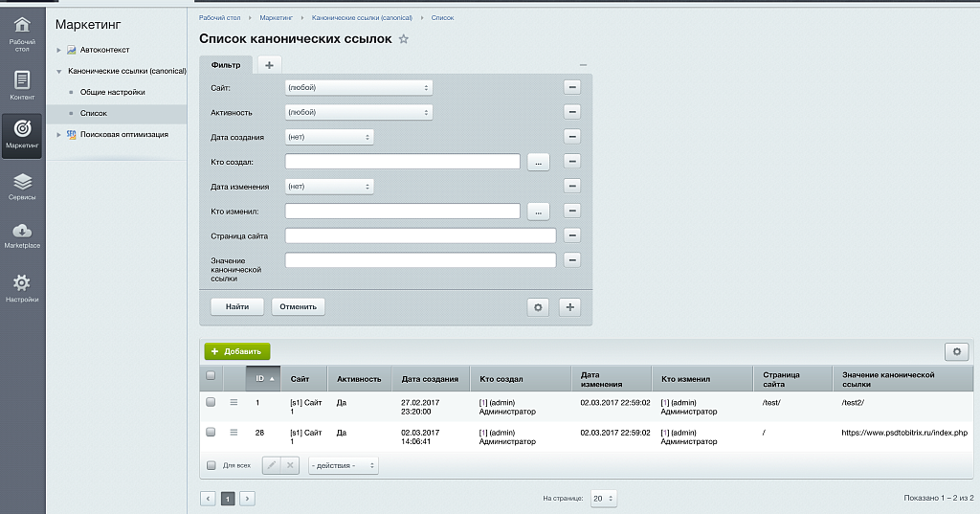This screenshot has height=514, width=980.
Task: Toggle the Для всех checkbox
Action: tap(212, 465)
